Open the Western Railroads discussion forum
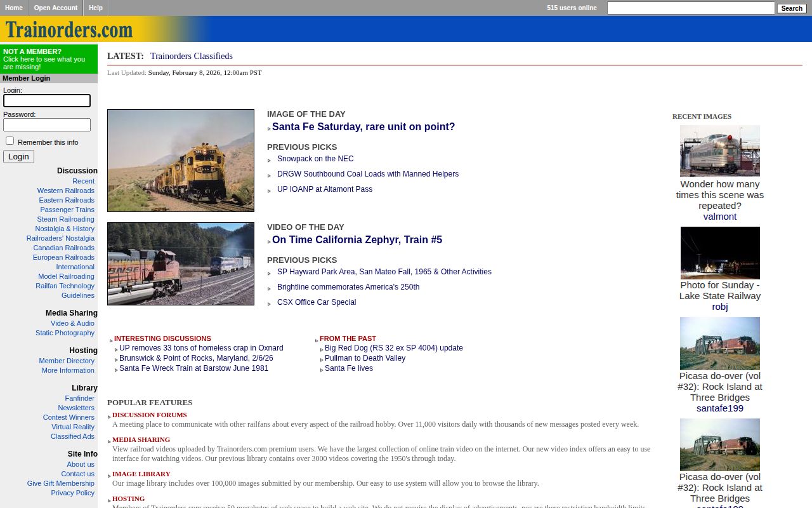The height and width of the screenshot is (508, 812). click(x=66, y=190)
